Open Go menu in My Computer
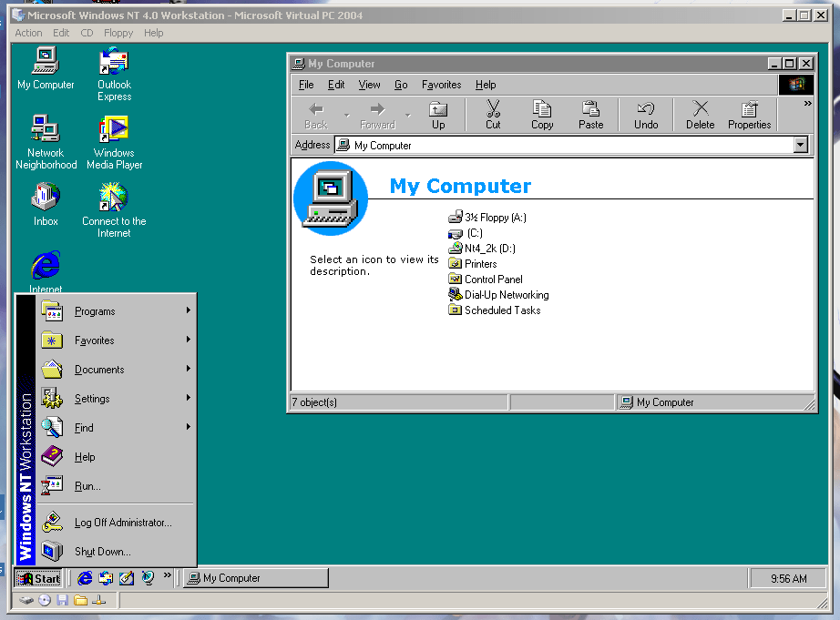The height and width of the screenshot is (620, 840). coord(401,85)
